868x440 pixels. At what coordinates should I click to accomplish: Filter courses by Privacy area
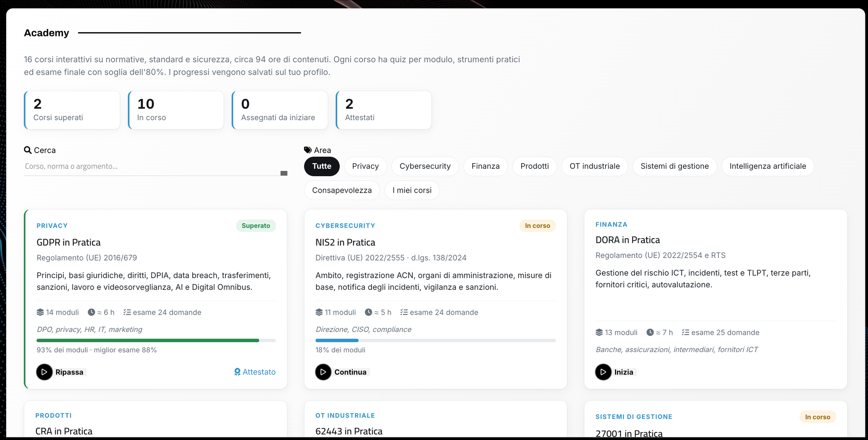[365, 166]
